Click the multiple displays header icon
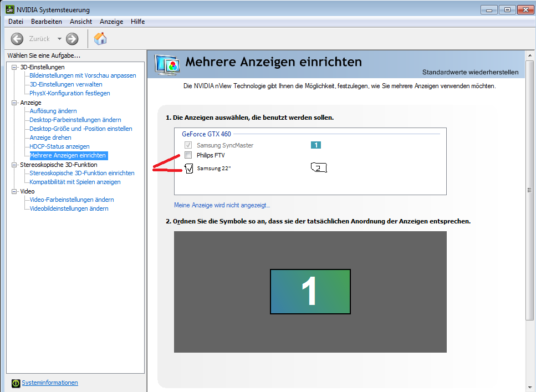 coord(167,64)
